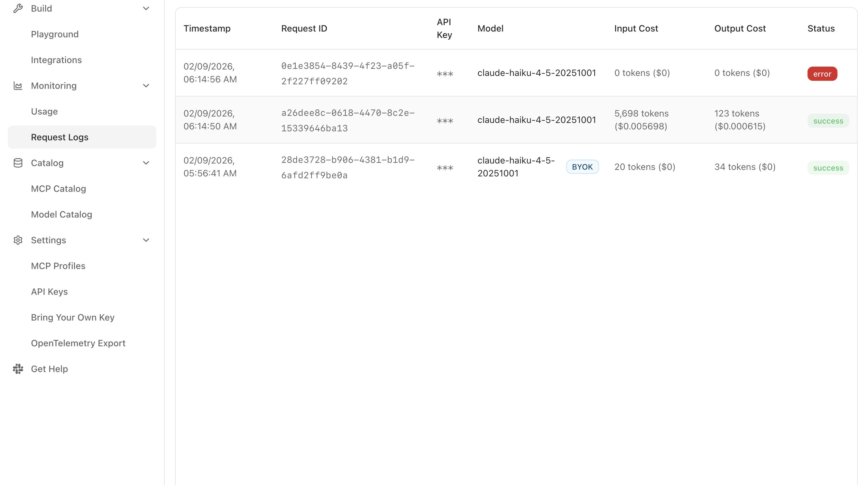Click the API Key column header
Screen dimensions: 868x485
click(444, 28)
